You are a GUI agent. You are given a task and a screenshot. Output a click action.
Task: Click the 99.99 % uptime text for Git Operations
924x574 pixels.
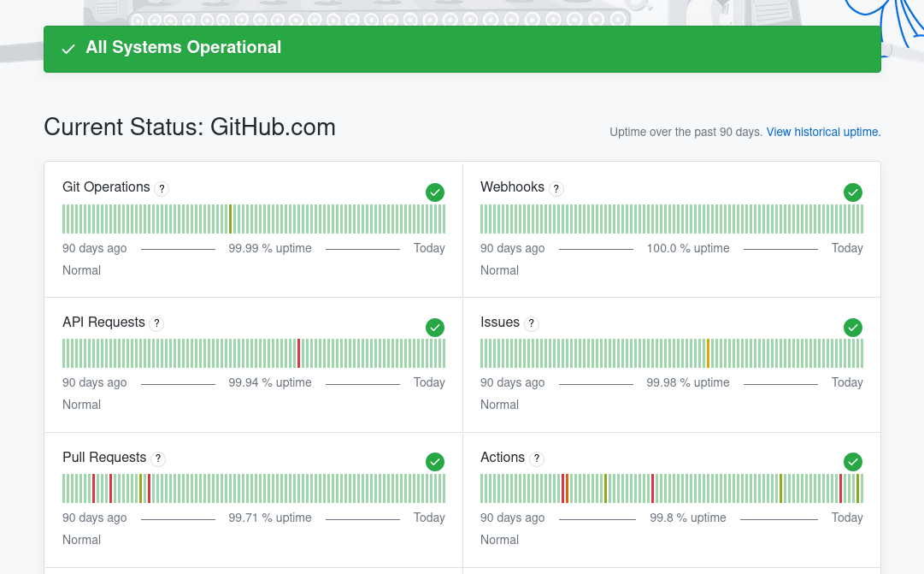tap(270, 248)
